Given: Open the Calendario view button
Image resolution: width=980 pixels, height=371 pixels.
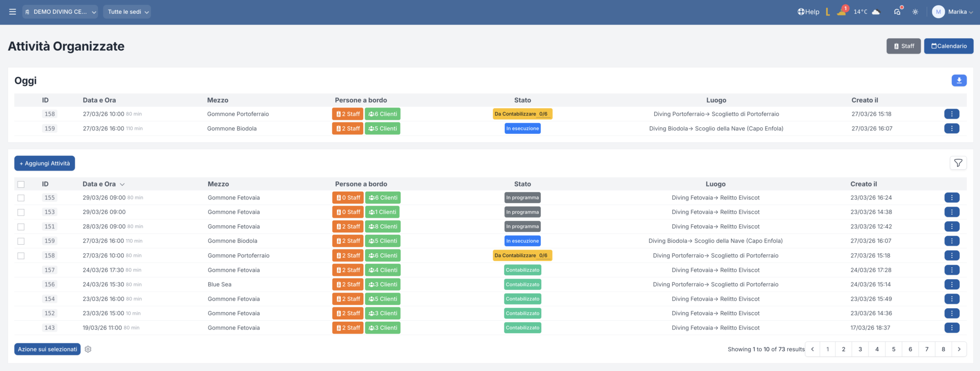Looking at the screenshot, I should 948,46.
